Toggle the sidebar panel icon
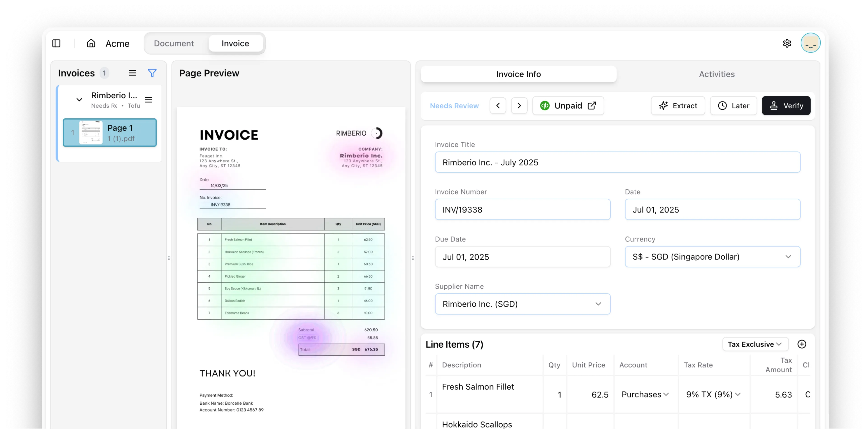The height and width of the screenshot is (429, 868). tap(56, 44)
